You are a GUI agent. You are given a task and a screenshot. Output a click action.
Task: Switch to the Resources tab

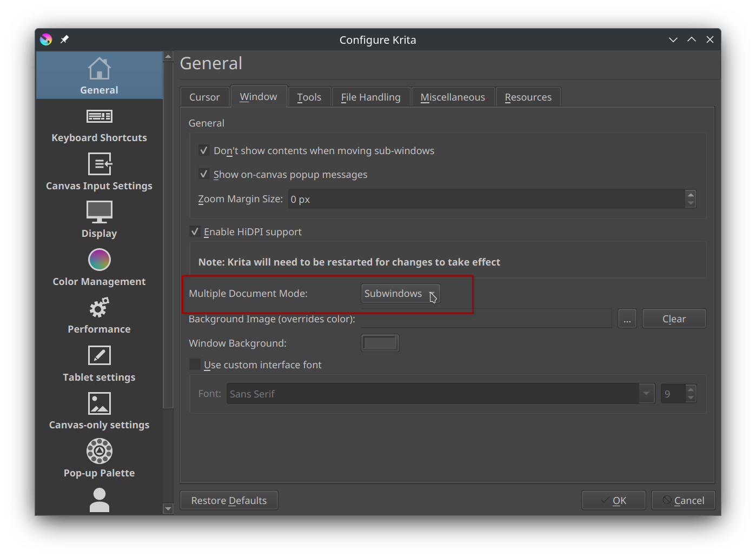click(528, 97)
